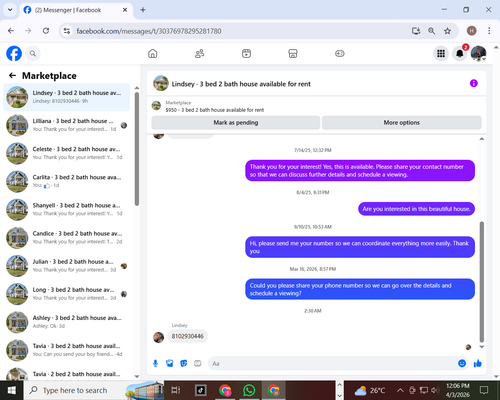Viewport: 500px width, 400px height.
Task: Show hidden system tray icons chevron
Action: pos(400,390)
